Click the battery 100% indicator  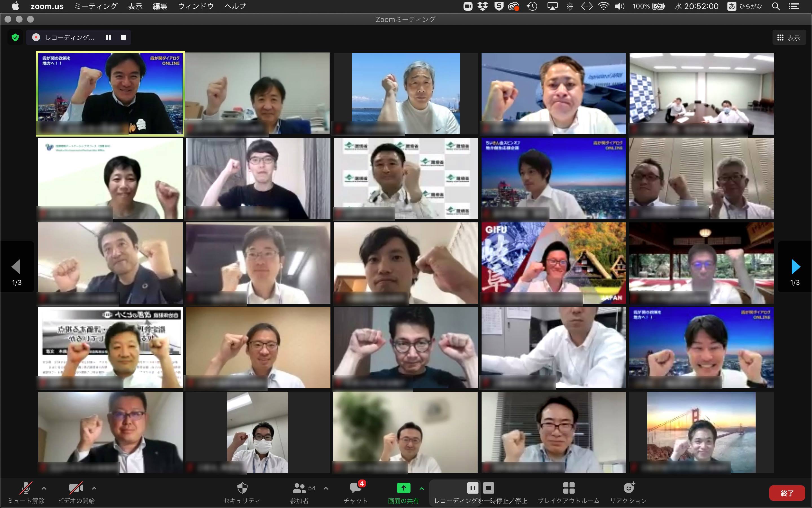[648, 6]
